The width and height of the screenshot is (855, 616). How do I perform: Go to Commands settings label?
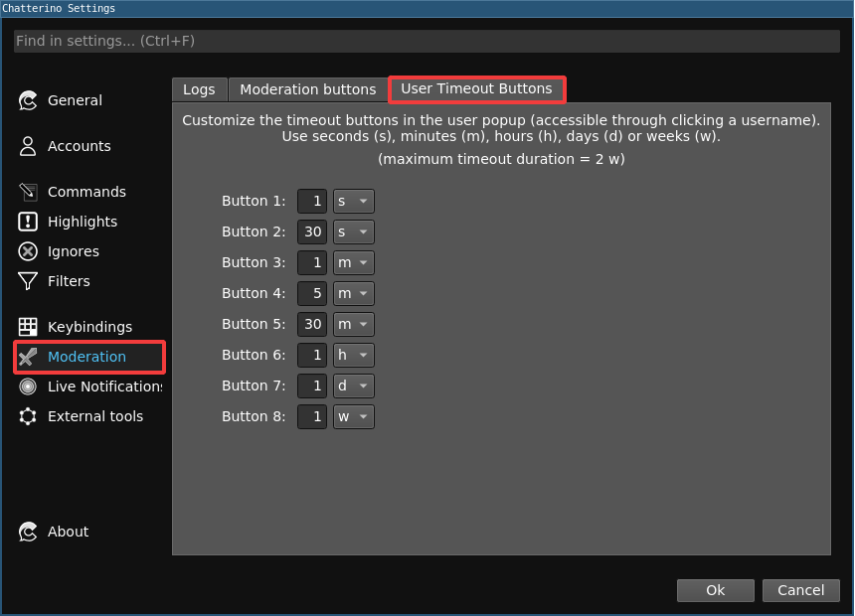click(x=86, y=192)
